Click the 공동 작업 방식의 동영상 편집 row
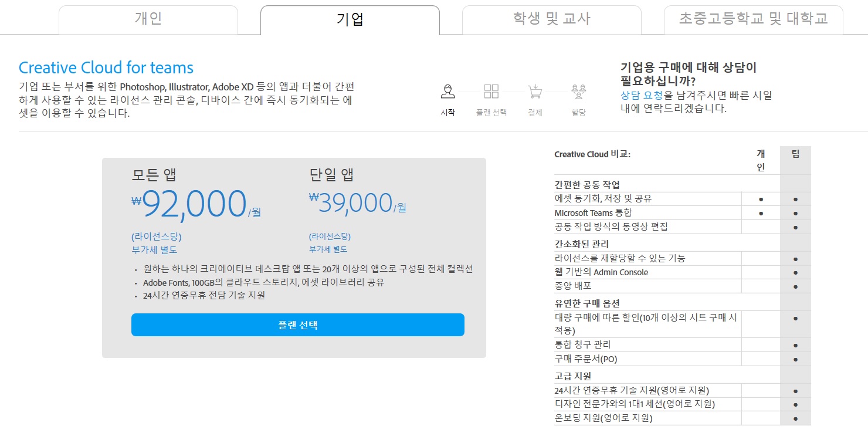The image size is (868, 436). (x=682, y=227)
